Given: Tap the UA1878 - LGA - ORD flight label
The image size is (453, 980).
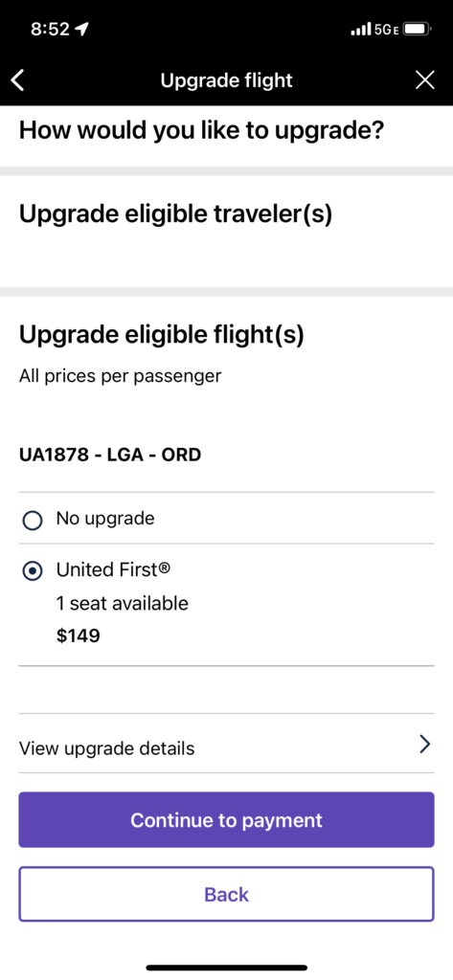Looking at the screenshot, I should (110, 455).
